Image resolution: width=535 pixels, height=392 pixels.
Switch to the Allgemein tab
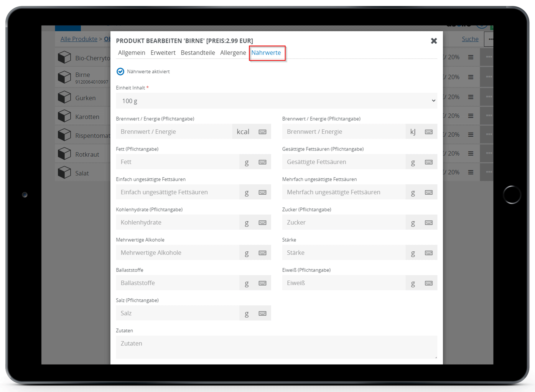tap(131, 53)
